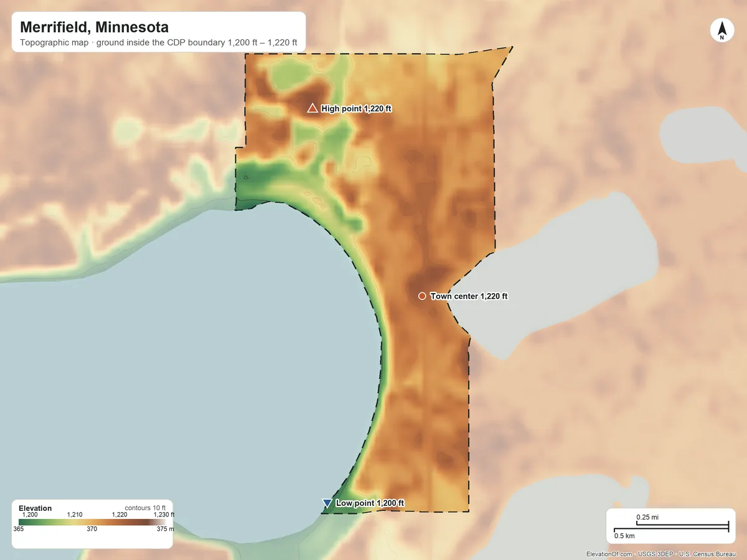
Task: Click the topographic map subtitle text
Action: pyautogui.click(x=159, y=44)
